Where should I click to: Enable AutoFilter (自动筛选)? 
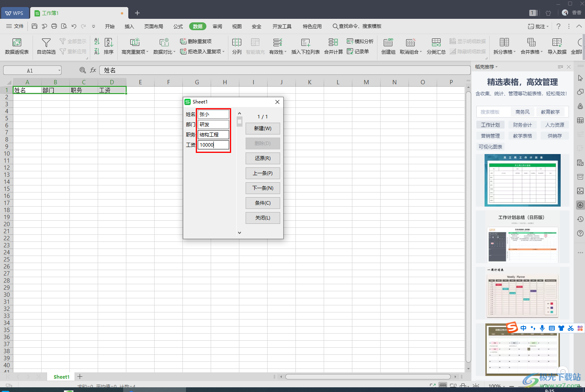(x=46, y=46)
